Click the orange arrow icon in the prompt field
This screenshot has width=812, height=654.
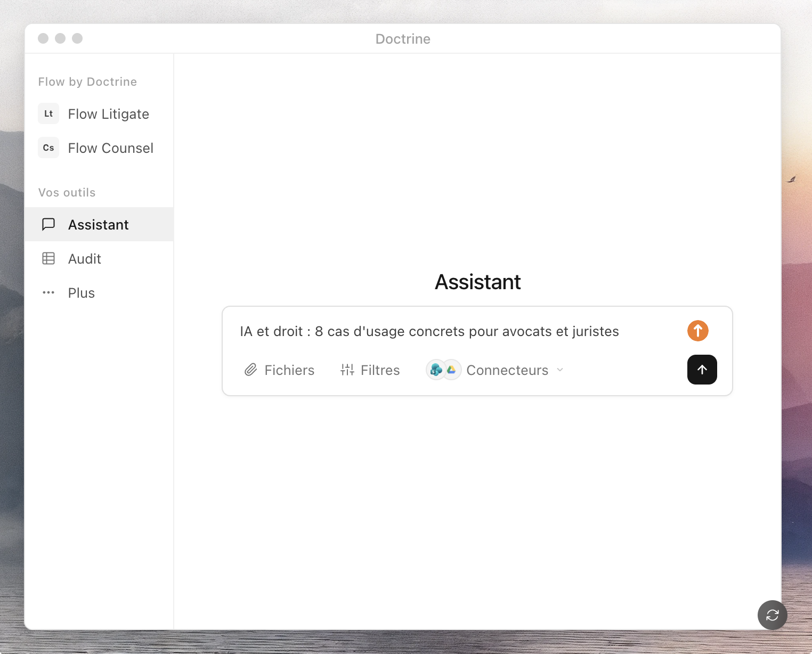pos(697,331)
